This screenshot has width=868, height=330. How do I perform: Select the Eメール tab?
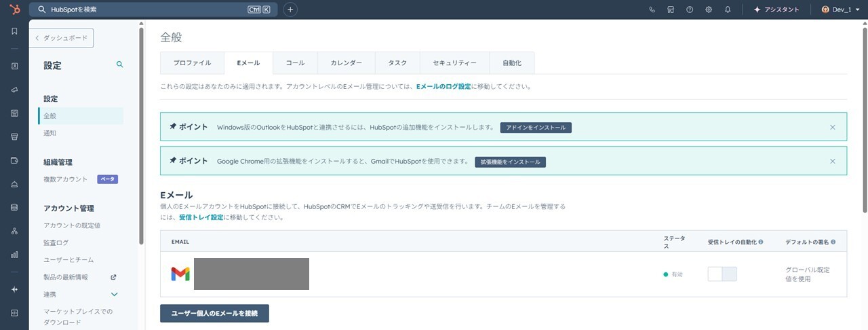coord(248,62)
